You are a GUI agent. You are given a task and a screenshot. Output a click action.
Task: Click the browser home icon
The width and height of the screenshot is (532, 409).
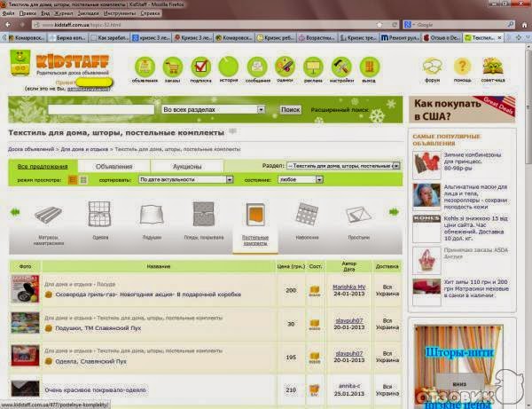pos(525,25)
